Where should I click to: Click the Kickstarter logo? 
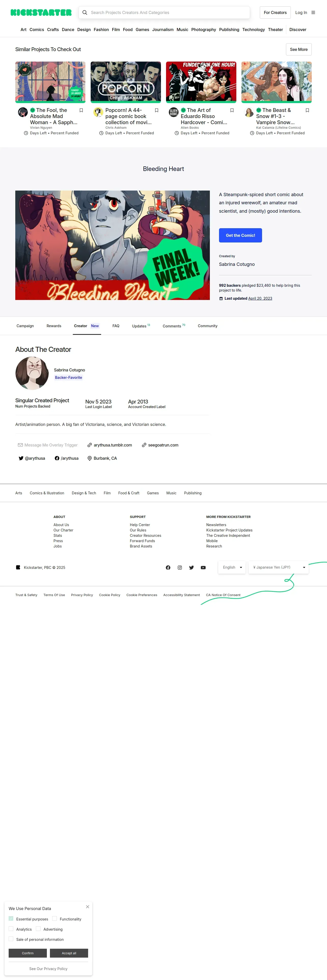point(41,12)
